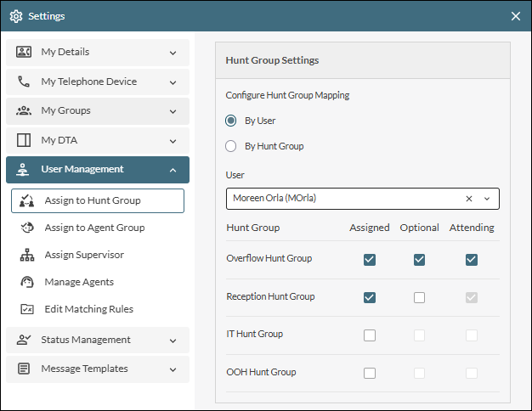Click the Edit Matching Rules icon
The width and height of the screenshot is (532, 411).
pos(27,309)
